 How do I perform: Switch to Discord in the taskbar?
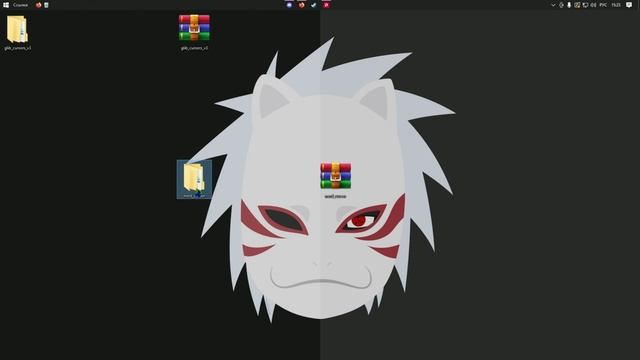(289, 5)
